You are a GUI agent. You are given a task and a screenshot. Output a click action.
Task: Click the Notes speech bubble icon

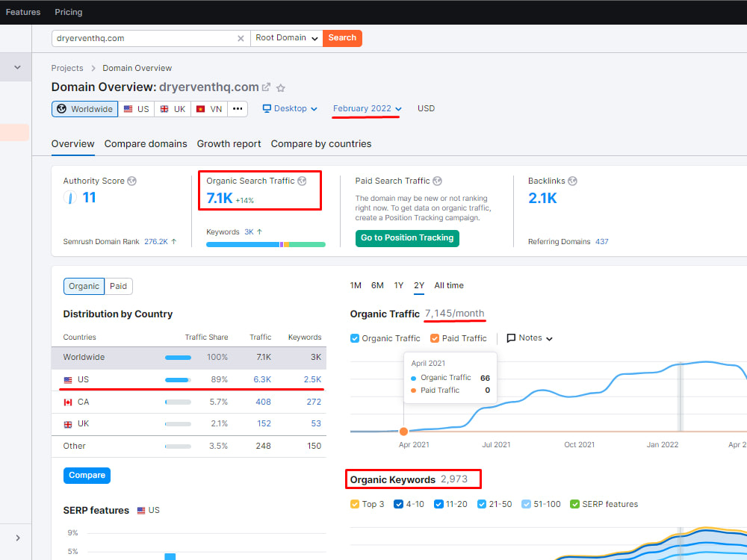(x=511, y=338)
